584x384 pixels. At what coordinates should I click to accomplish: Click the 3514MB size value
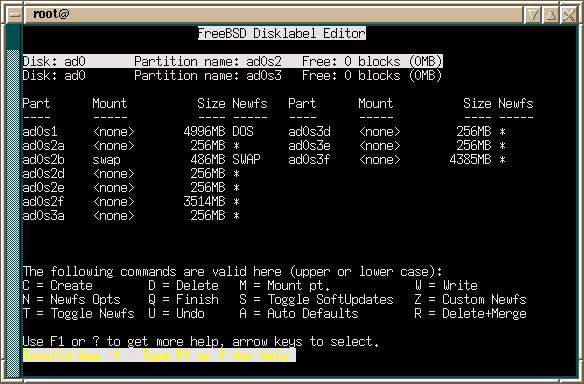(x=204, y=201)
